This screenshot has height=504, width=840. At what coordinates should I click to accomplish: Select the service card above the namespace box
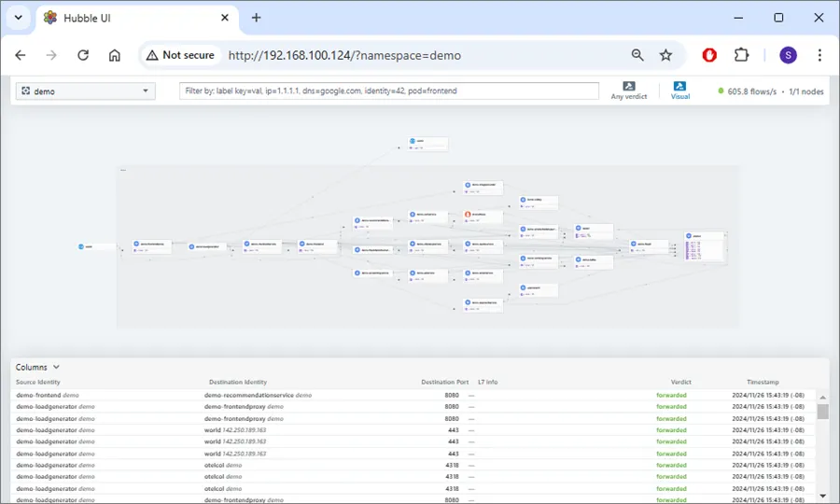427,144
